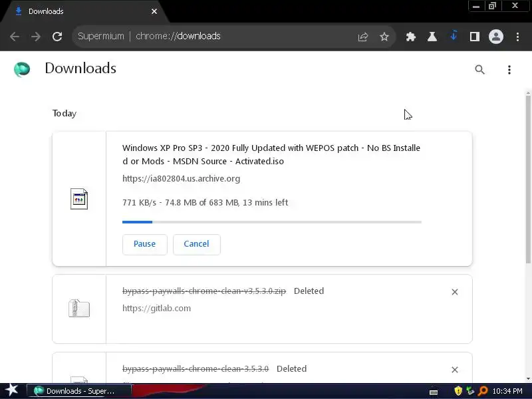The width and height of the screenshot is (532, 399).
Task: Open the tray keyboard icon
Action: point(434,392)
